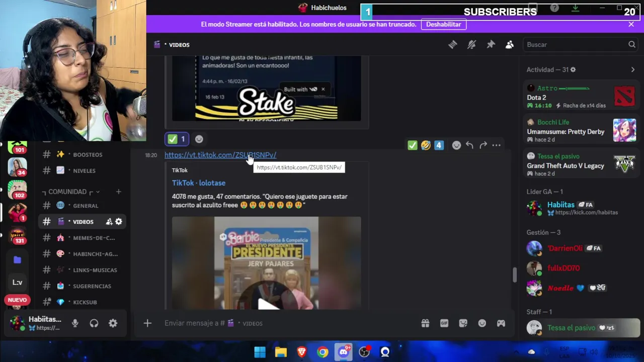The width and height of the screenshot is (644, 362).
Task: Add reaction smiley beside the check reaction
Action: coord(199,139)
